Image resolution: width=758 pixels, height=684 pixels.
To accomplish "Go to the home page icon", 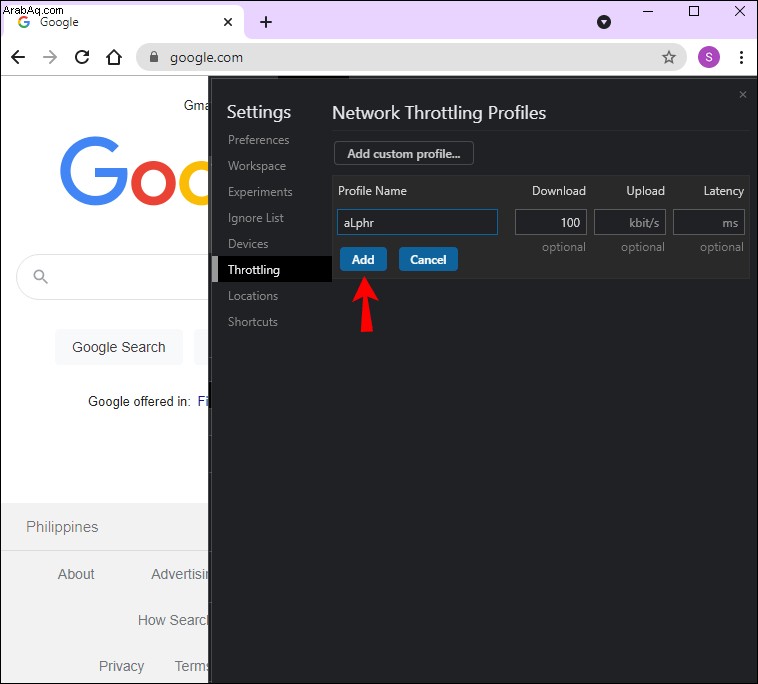I will pos(114,57).
